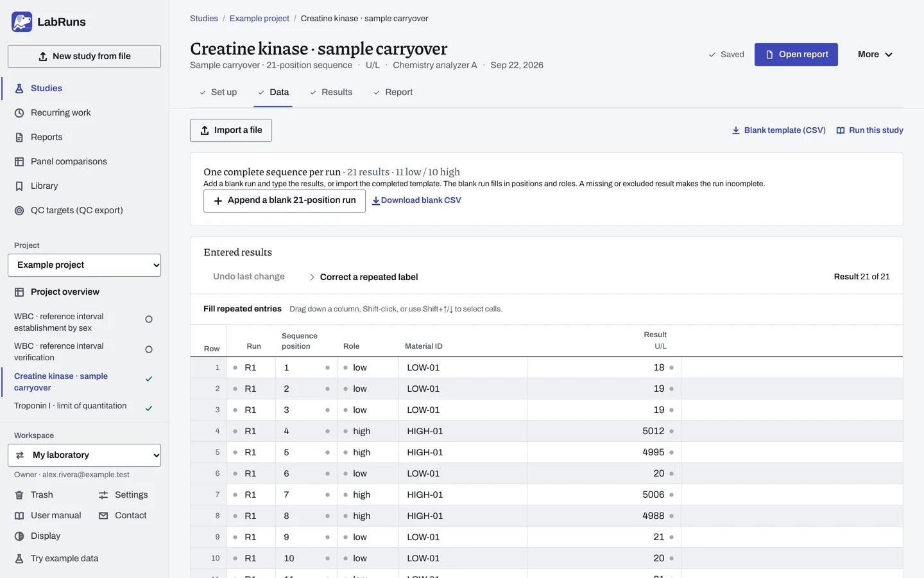Switch to the Set up tab
924x578 pixels.
[x=218, y=92]
